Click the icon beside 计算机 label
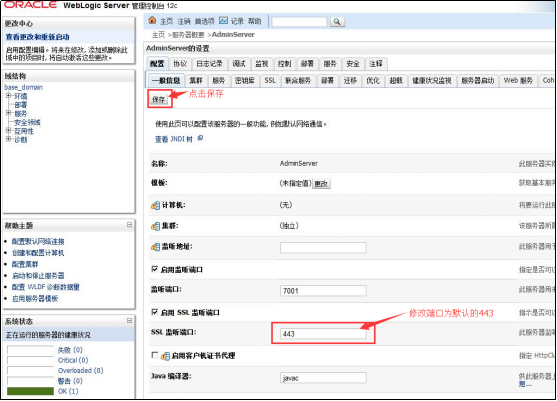Viewport: 557px width, 401px height. [x=155, y=205]
